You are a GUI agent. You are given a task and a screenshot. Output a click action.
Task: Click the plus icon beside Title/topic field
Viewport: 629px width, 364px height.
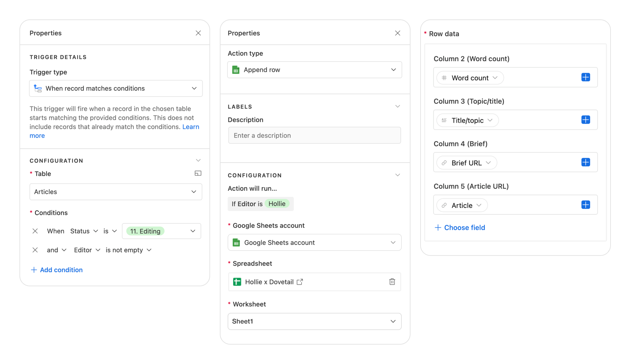coord(586,120)
